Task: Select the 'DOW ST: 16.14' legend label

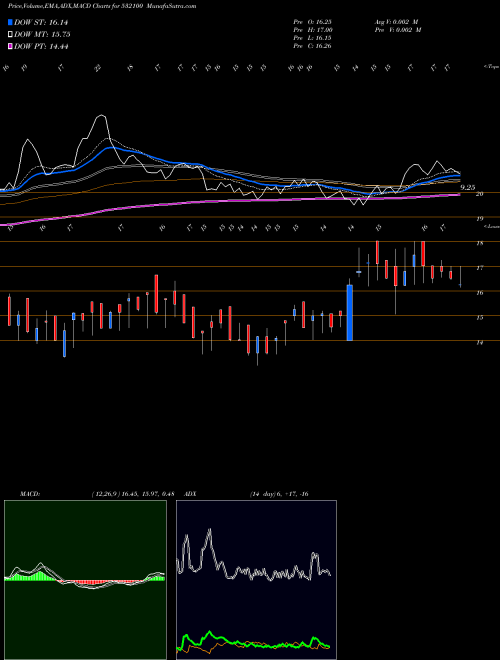Action: point(41,22)
